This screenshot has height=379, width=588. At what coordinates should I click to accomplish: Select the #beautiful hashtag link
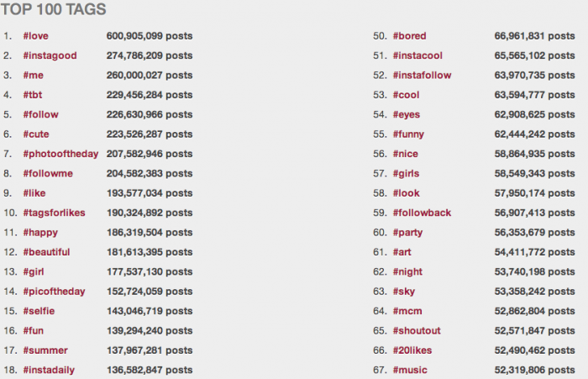pyautogui.click(x=46, y=252)
